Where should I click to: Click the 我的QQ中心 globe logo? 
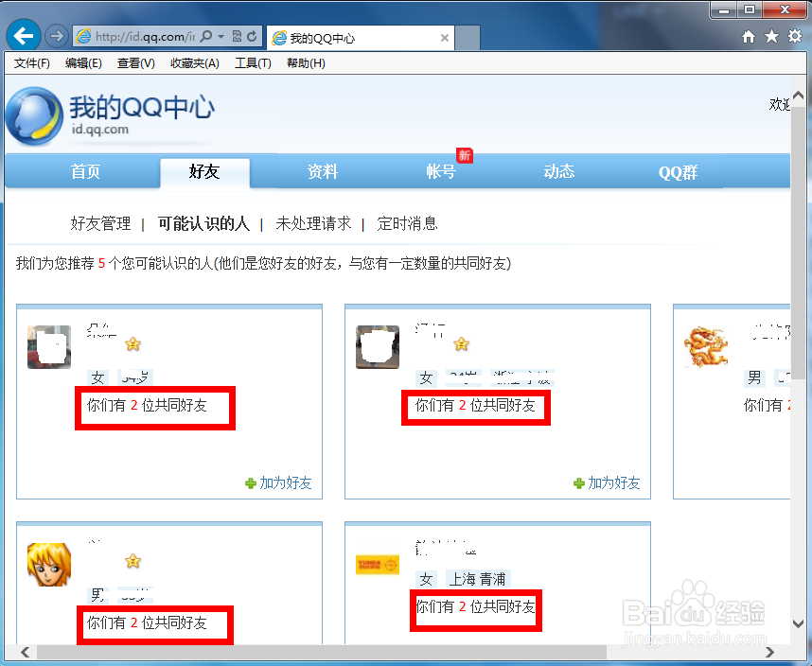34,116
